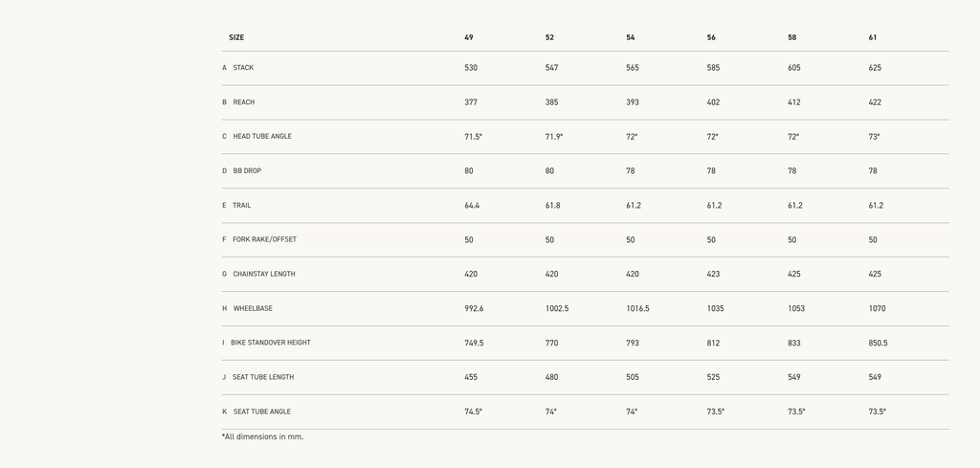Select size 52 column header
This screenshot has width=980, height=468.
point(549,37)
